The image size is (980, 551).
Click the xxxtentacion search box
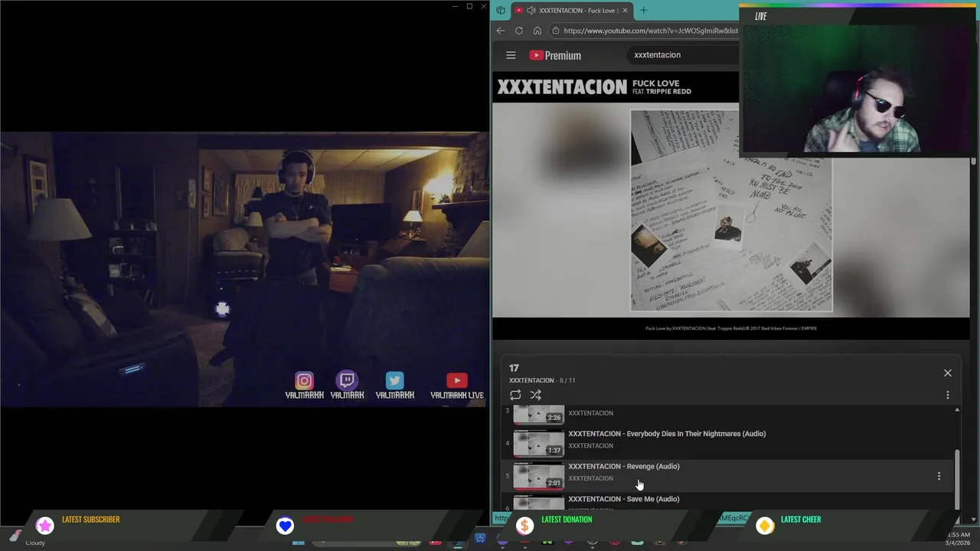tap(681, 55)
